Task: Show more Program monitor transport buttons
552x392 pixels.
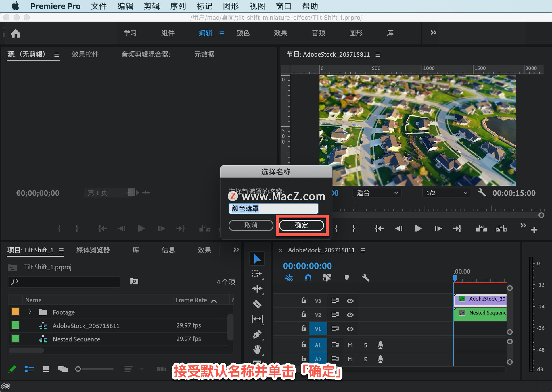Action: 523,226
